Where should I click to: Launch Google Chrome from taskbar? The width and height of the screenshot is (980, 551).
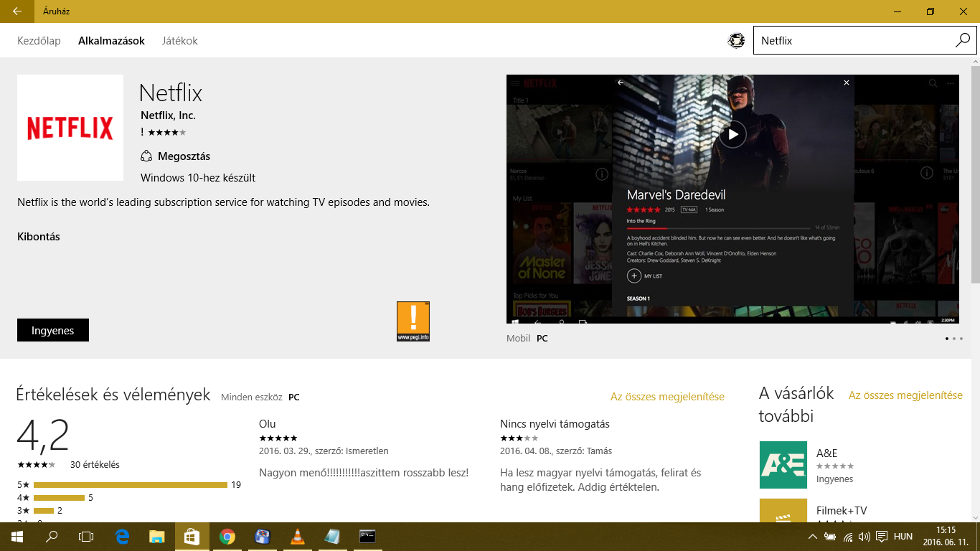[x=227, y=537]
